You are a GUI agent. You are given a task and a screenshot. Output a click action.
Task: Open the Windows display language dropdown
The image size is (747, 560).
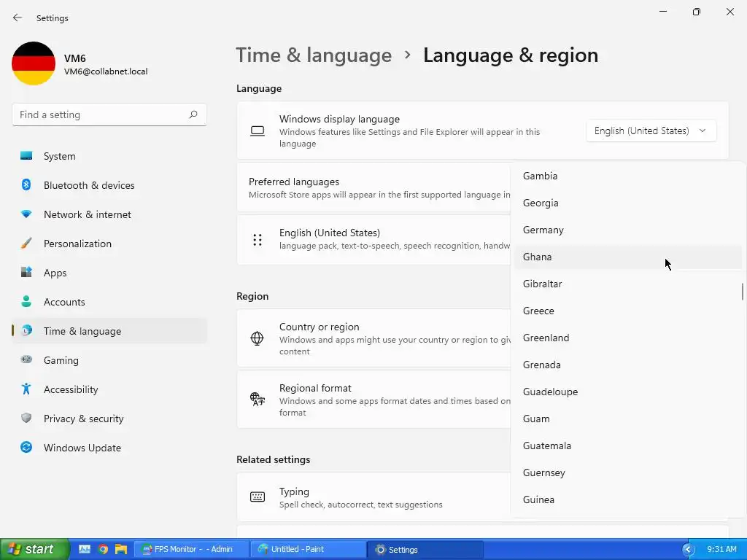[x=651, y=131]
